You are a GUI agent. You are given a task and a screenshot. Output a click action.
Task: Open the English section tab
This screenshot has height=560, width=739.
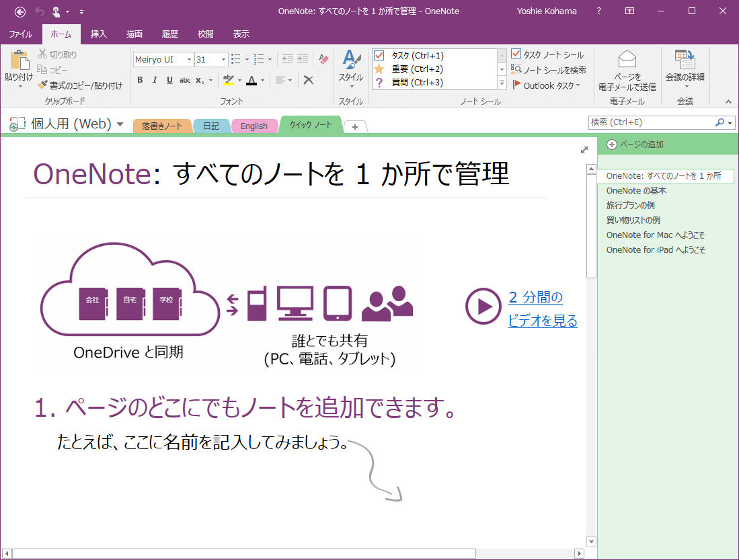point(254,126)
